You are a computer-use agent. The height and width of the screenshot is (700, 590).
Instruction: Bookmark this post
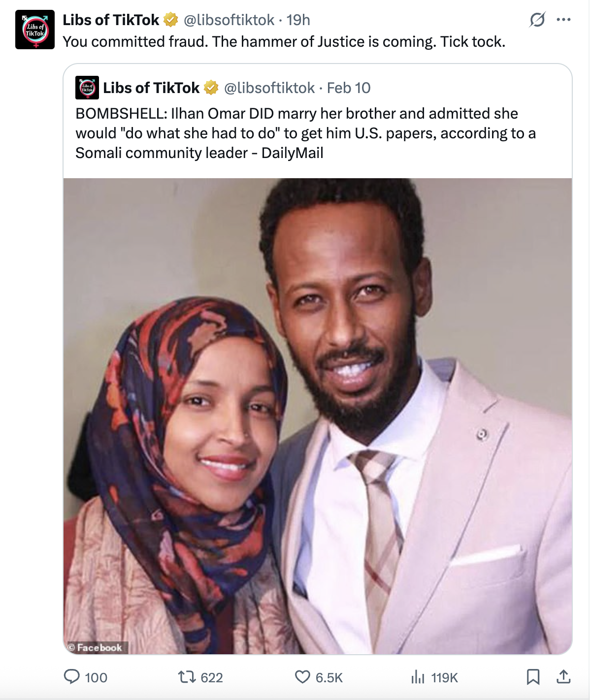point(533,677)
